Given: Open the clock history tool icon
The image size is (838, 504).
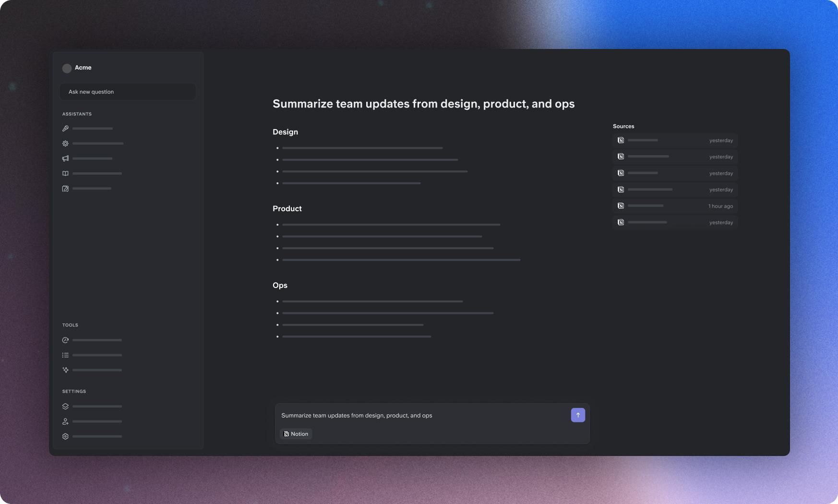Looking at the screenshot, I should 65,340.
